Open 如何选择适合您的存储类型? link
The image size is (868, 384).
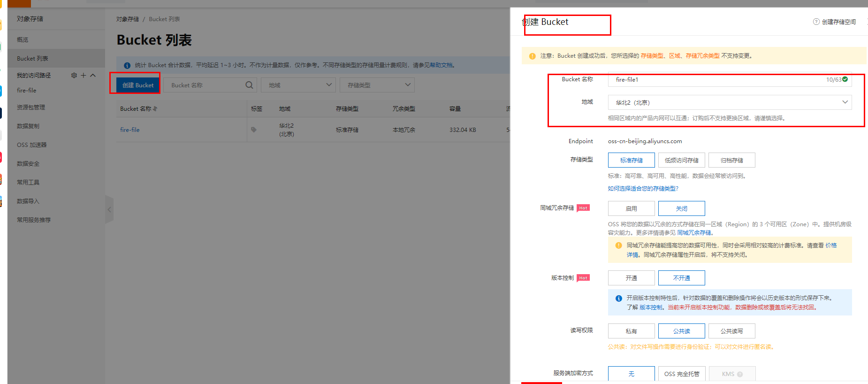[x=643, y=188]
